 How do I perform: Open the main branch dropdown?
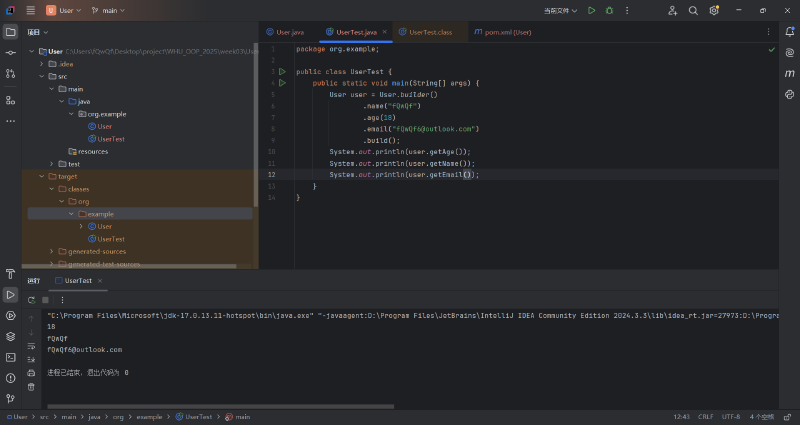pos(108,10)
